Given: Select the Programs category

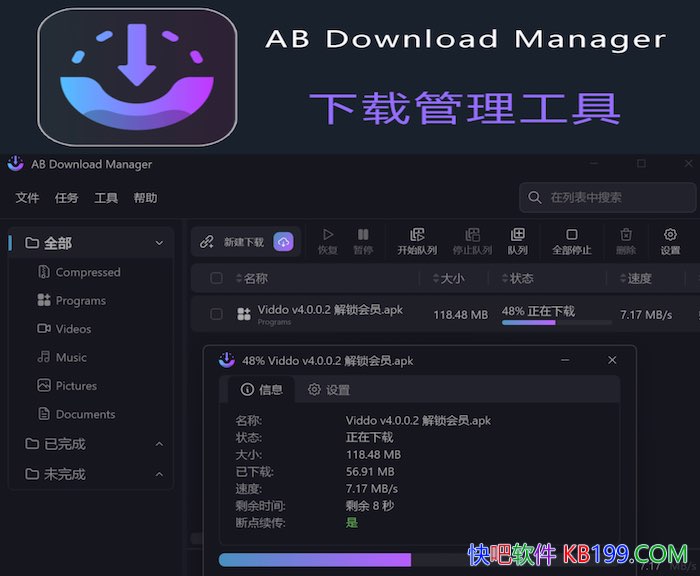Looking at the screenshot, I should click(72, 301).
